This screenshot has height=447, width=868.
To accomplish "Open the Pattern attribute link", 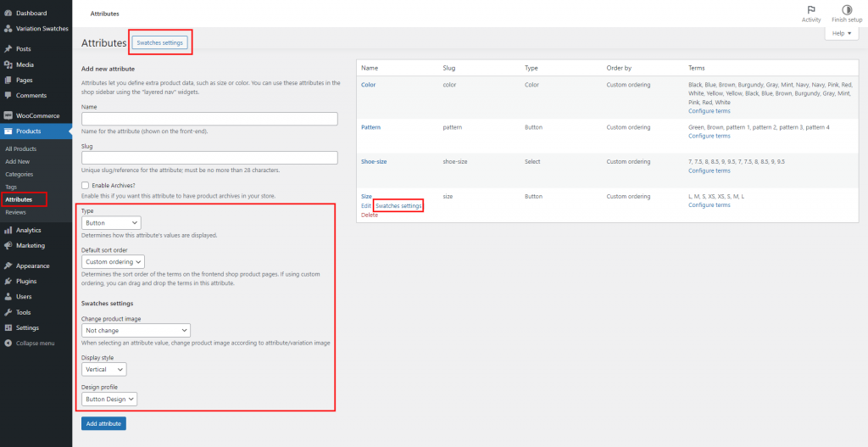I will [371, 127].
